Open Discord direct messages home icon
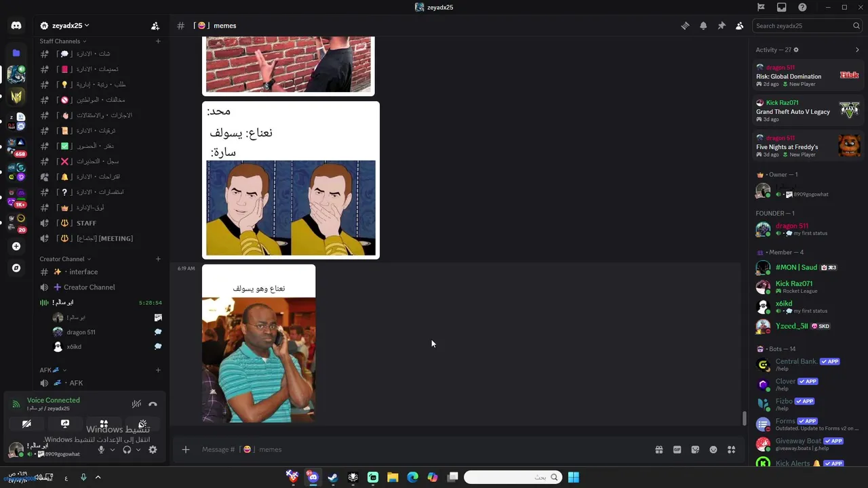This screenshot has width=868, height=488. click(x=16, y=26)
